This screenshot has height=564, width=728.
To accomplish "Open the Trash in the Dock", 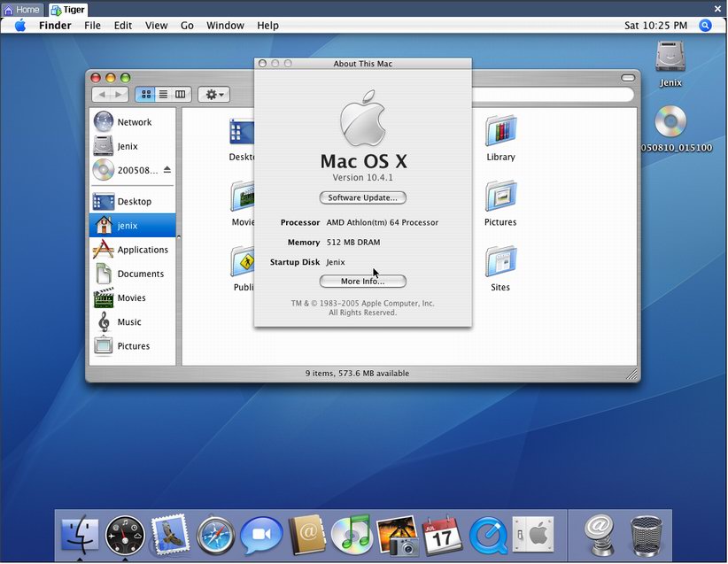I will (646, 535).
